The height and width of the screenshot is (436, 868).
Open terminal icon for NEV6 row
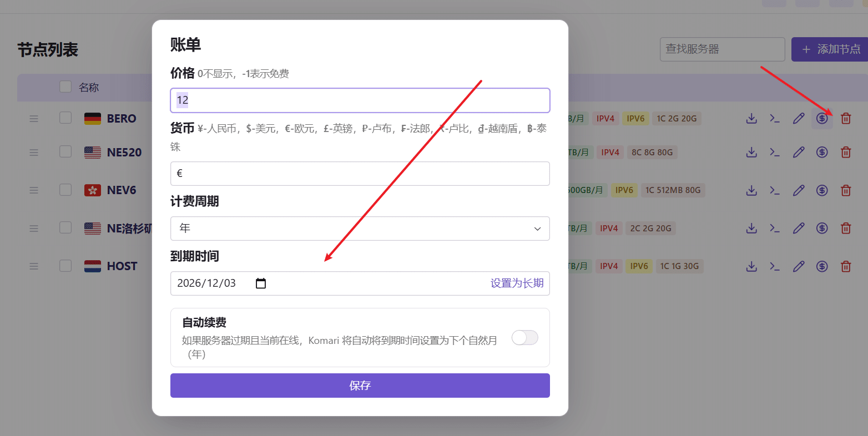pyautogui.click(x=775, y=190)
